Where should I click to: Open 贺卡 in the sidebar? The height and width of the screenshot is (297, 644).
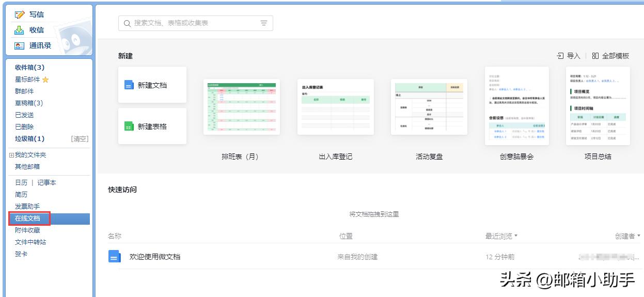tap(21, 254)
